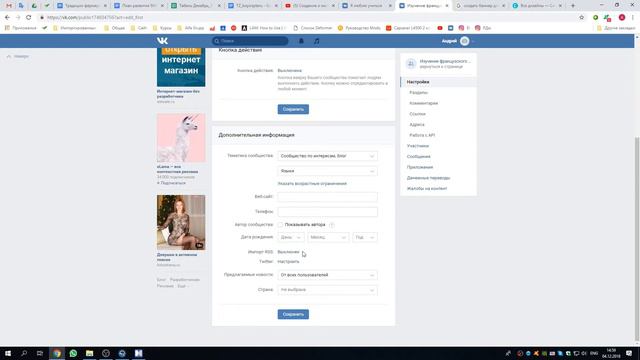Open the Месяц birthday dropdown
The image size is (640, 360).
click(328, 237)
